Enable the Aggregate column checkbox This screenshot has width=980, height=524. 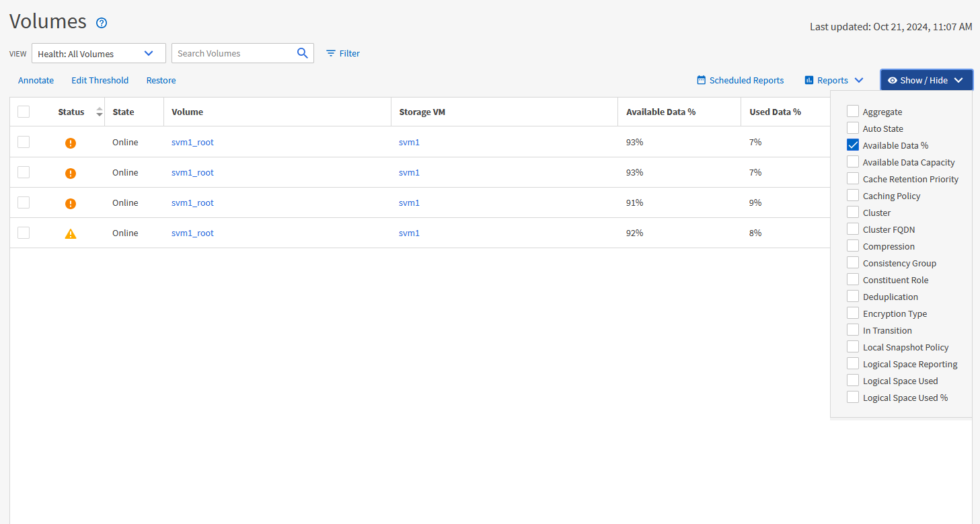tap(852, 111)
